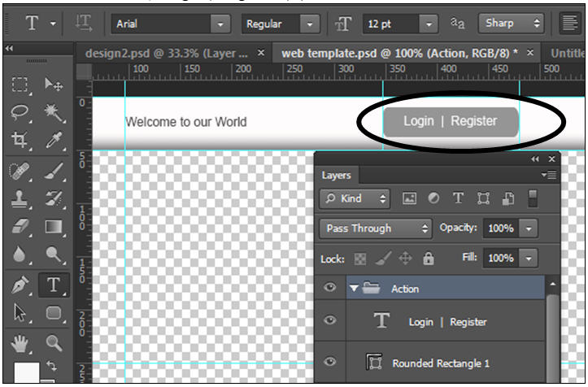This screenshot has width=588, height=387.
Task: Close the design2.psd document tab
Action: click(261, 53)
